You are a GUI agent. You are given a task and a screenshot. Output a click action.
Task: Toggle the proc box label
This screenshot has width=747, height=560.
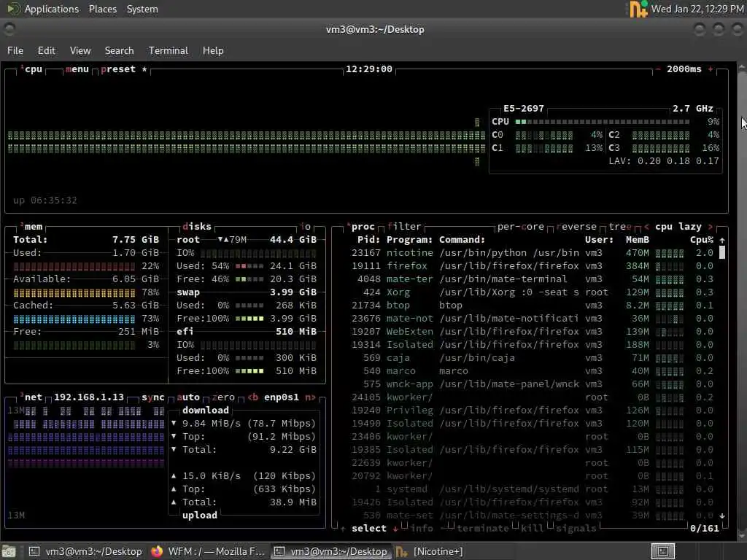pyautogui.click(x=360, y=227)
